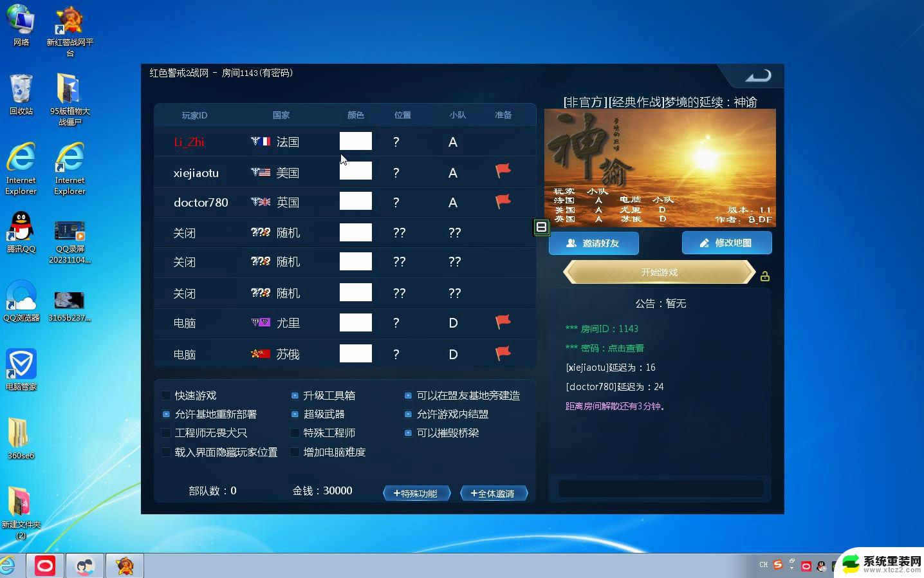Viewport: 924px width, 578px height.
Task: Click the QQ penguin icon in system tray
Action: pyautogui.click(x=821, y=566)
